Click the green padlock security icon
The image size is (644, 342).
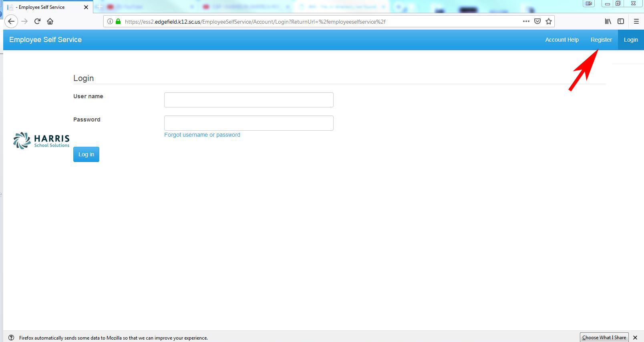[x=118, y=21]
